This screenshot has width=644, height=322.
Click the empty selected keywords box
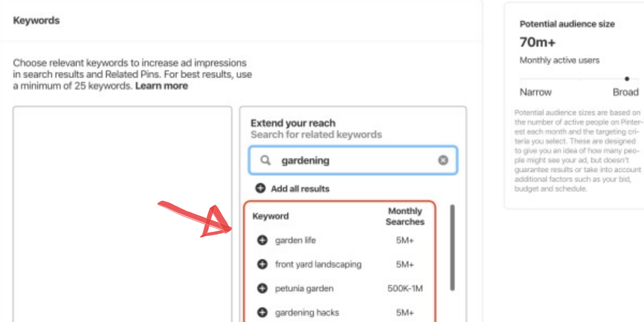(122, 215)
